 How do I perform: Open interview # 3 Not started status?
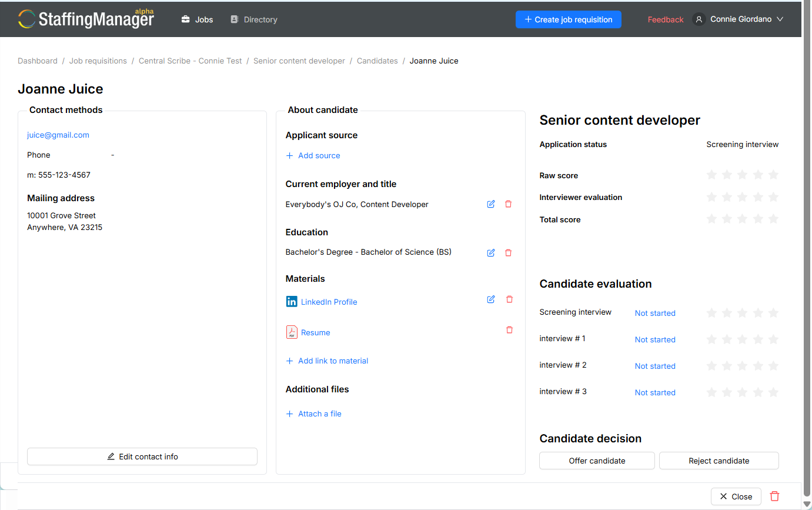pyautogui.click(x=655, y=392)
